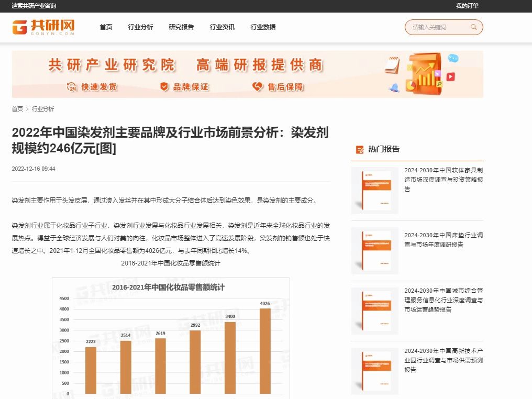Click the 共研网 logo
The image size is (532, 399).
[x=43, y=27]
